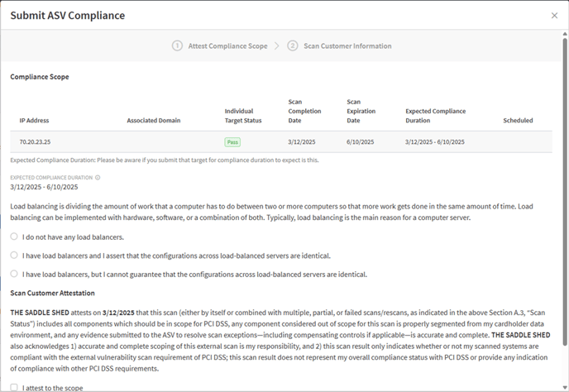
Task: Click the chevron arrow between wizard steps
Action: coord(277,46)
